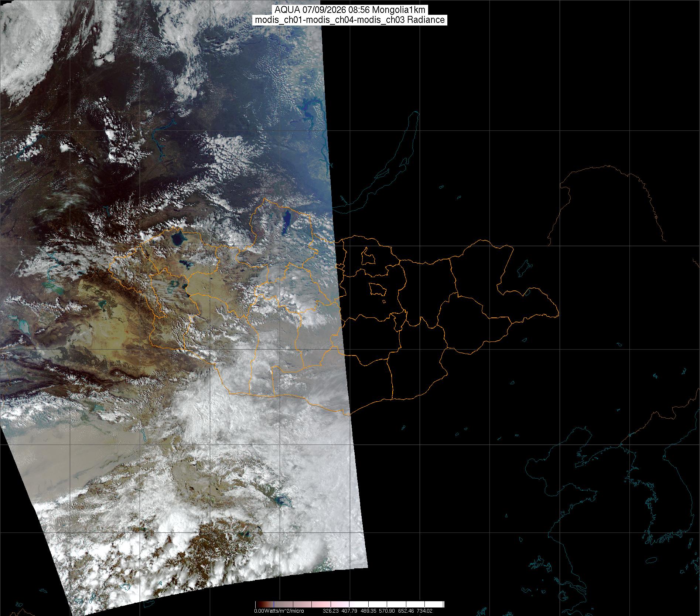700x616 pixels.
Task: Click the 734.02 value on the color scale
Action: pos(424,611)
